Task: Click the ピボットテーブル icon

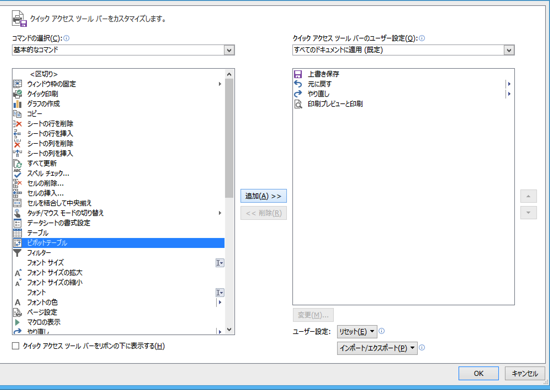Action: [17, 243]
